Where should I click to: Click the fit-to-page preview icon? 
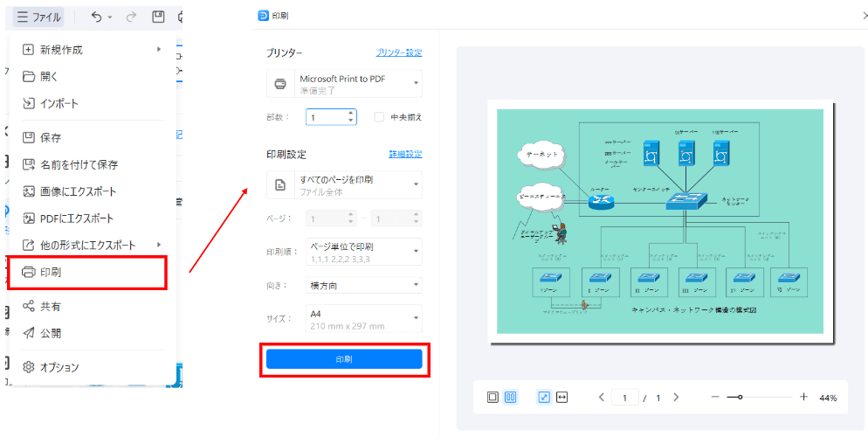[544, 397]
